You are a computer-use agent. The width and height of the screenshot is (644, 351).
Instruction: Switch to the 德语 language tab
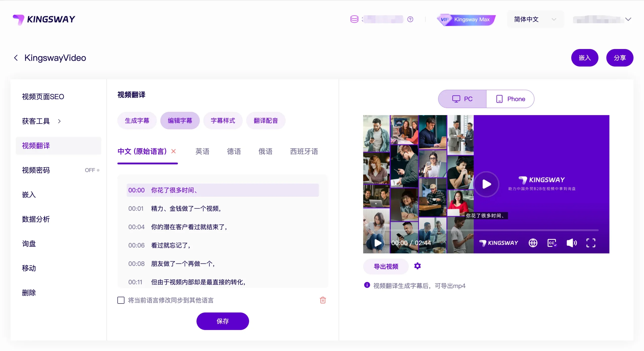[x=234, y=151]
